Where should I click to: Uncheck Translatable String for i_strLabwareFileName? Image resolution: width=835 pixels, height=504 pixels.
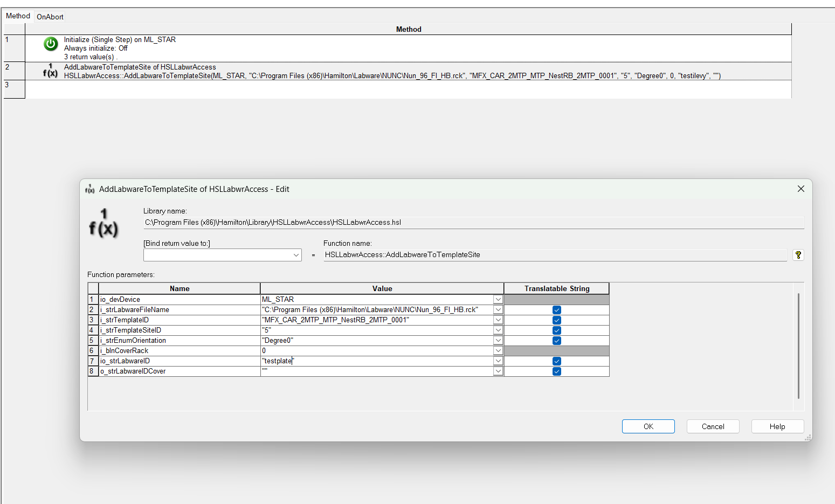click(556, 310)
